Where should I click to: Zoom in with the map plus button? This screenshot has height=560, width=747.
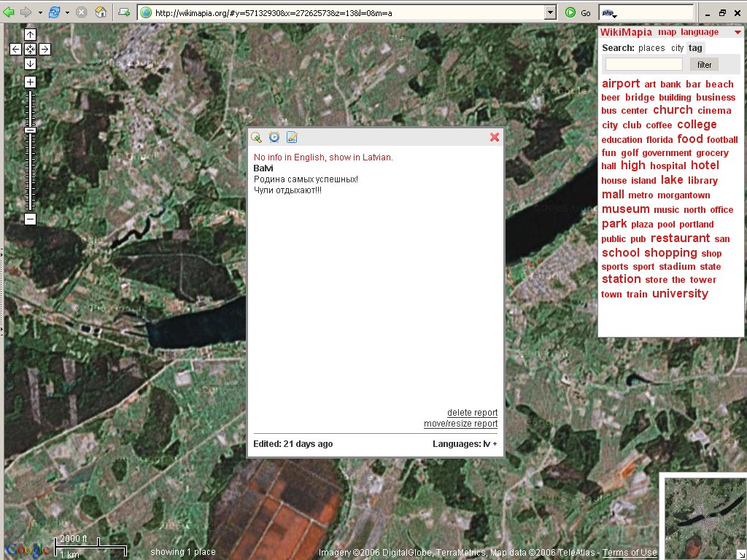click(30, 82)
